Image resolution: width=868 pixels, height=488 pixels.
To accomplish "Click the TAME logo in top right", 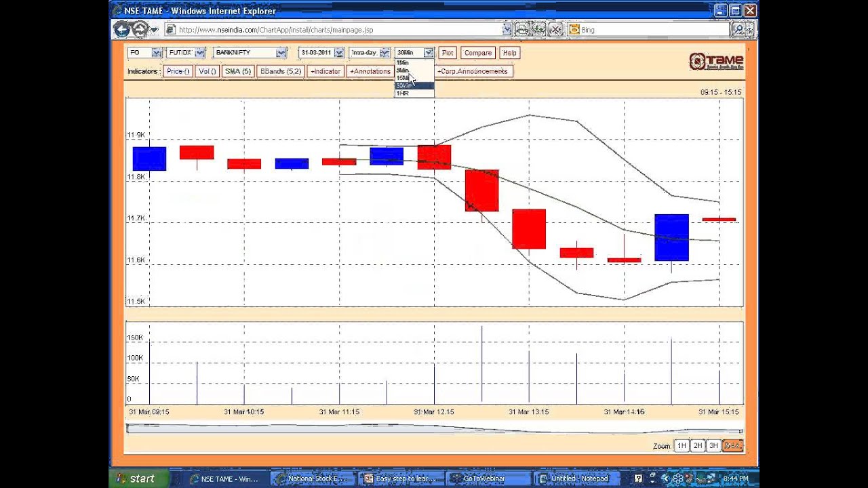I will tap(716, 62).
